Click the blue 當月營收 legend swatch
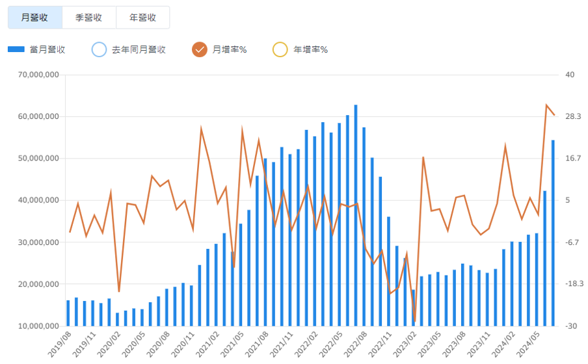Image resolution: width=588 pixels, height=364 pixels. [16, 49]
